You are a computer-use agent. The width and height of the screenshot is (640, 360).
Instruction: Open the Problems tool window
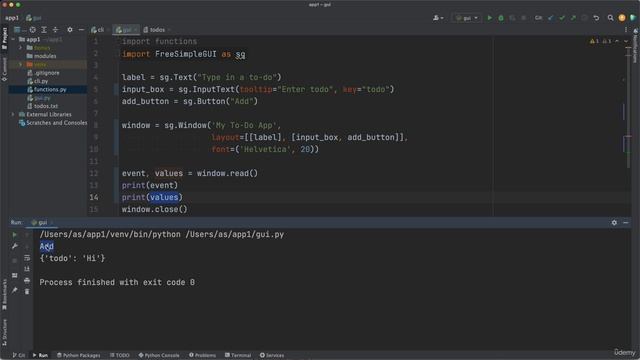coord(202,356)
